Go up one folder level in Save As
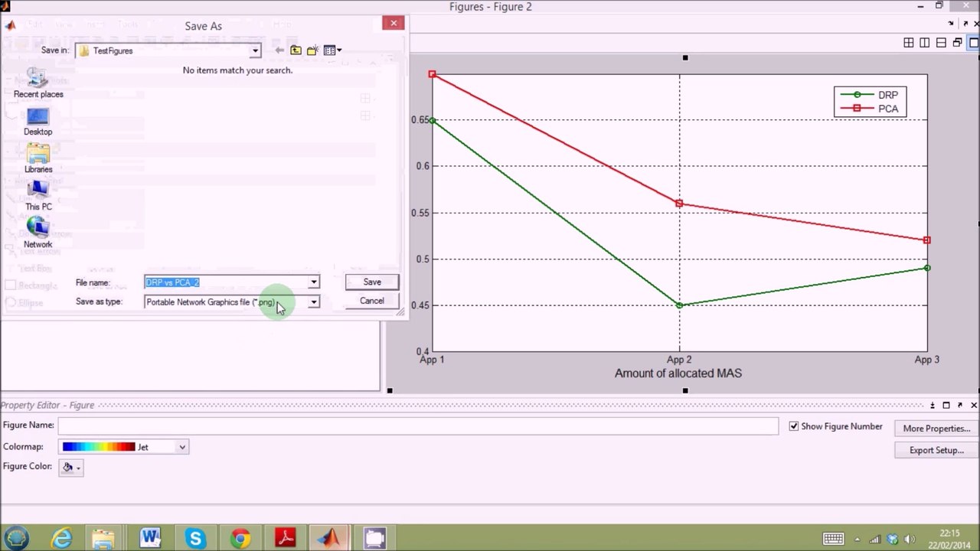Screen dimensions: 980x551 pos(296,51)
